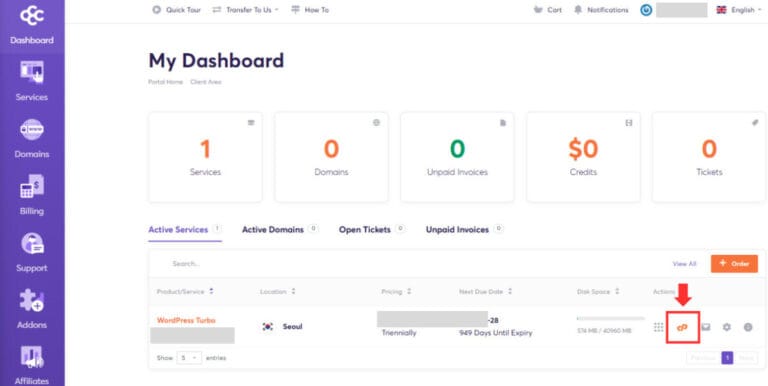Image resolution: width=768 pixels, height=386 pixels.
Task: Switch to Active Domains tab
Action: click(x=280, y=230)
